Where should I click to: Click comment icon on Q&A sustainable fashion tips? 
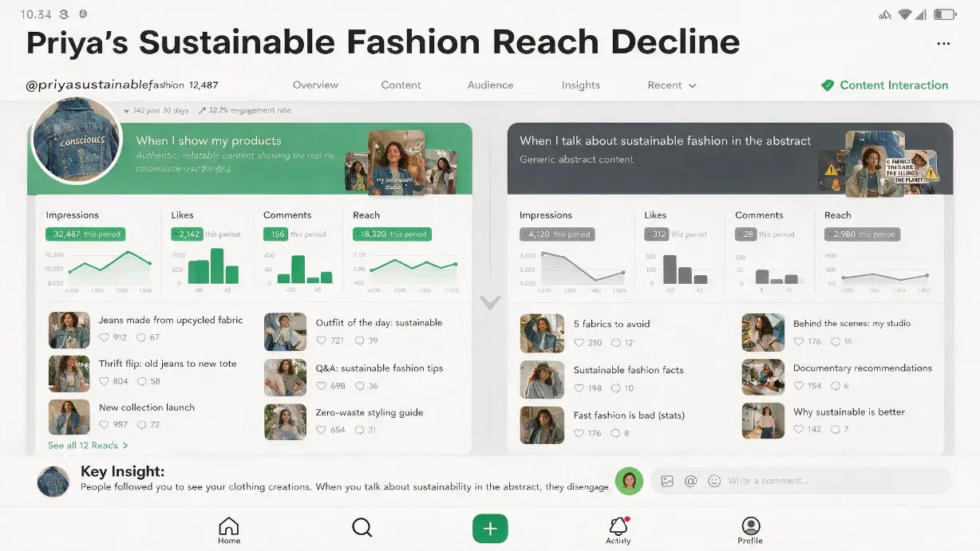click(360, 386)
